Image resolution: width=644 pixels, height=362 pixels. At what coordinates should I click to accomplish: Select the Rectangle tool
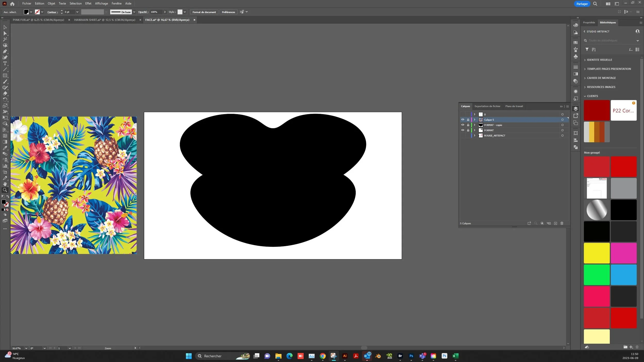click(5, 75)
